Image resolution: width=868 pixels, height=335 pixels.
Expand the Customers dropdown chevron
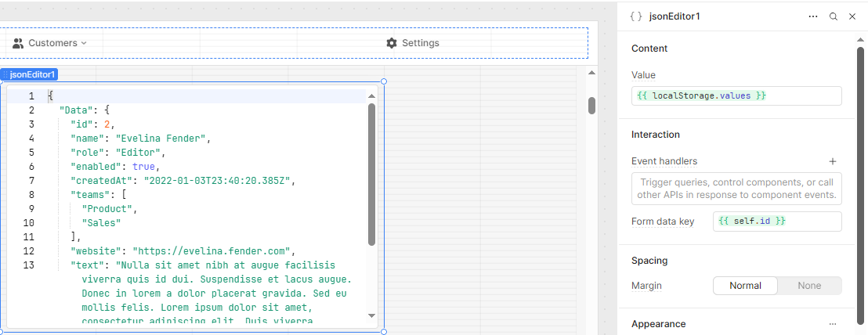click(84, 44)
